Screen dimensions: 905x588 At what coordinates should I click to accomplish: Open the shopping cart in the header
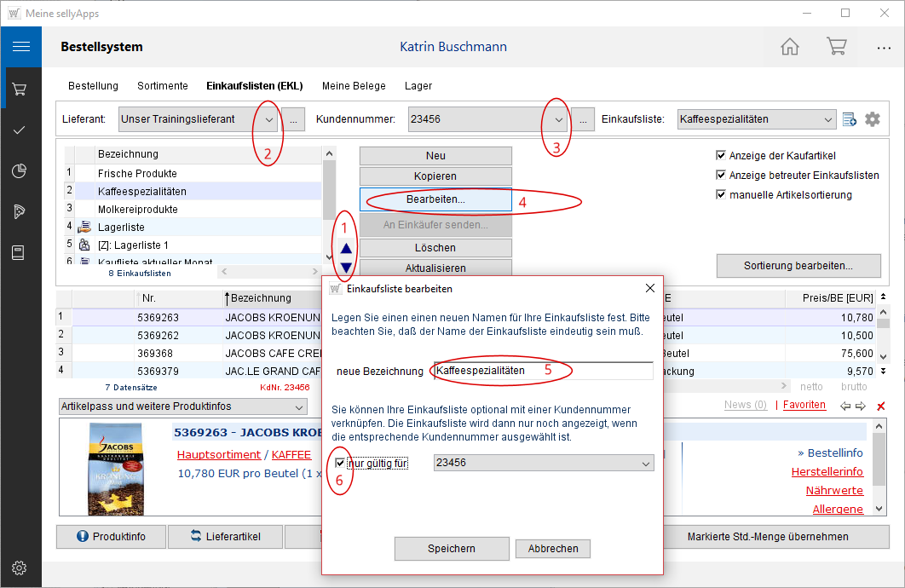(x=836, y=47)
